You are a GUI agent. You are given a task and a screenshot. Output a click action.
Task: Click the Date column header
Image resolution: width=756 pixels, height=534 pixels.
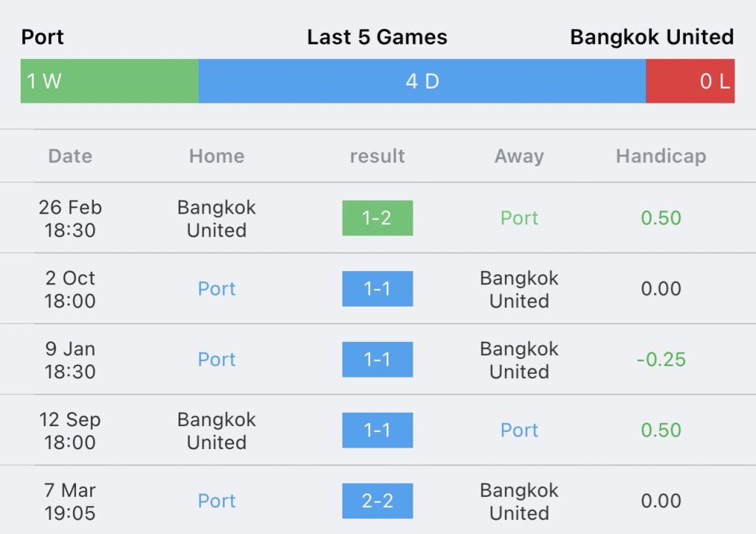coord(70,157)
